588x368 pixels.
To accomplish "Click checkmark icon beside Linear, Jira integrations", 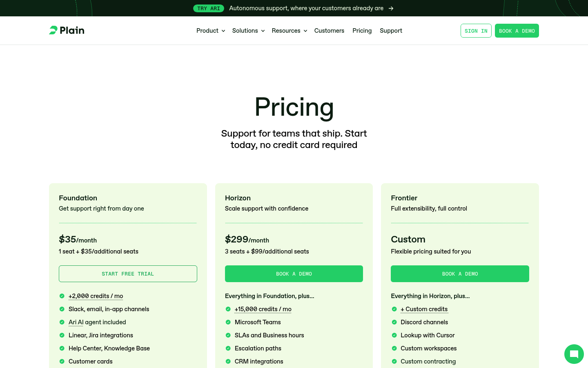I will click(x=62, y=335).
